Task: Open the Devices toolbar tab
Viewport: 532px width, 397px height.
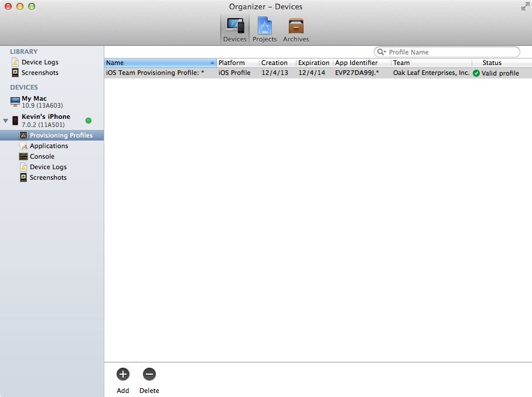Action: (234, 29)
